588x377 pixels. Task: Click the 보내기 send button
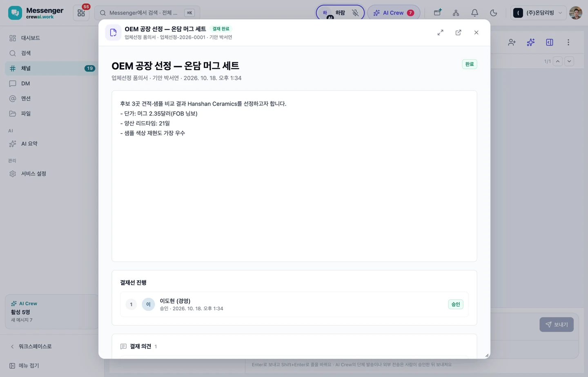557,324
